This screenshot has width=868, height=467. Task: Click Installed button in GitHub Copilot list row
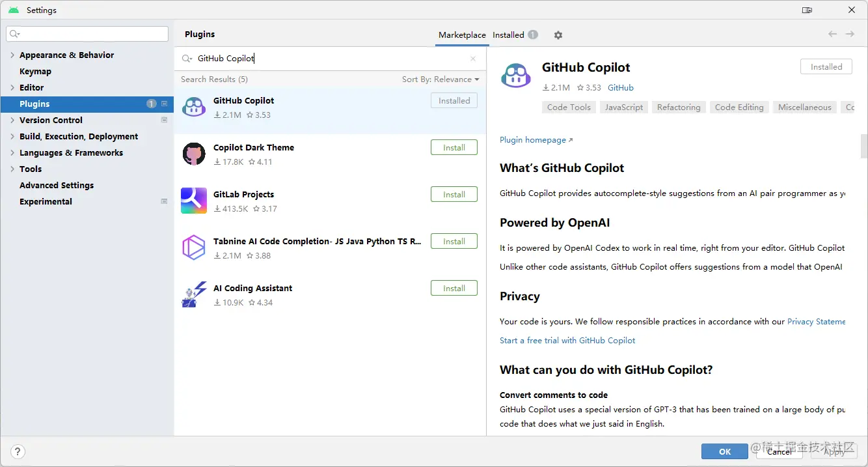click(x=454, y=100)
